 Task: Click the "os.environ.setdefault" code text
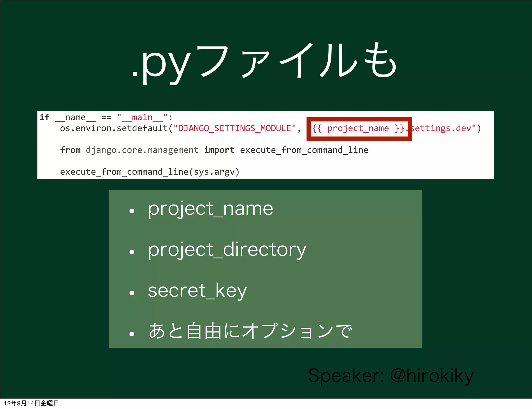pyautogui.click(x=114, y=128)
